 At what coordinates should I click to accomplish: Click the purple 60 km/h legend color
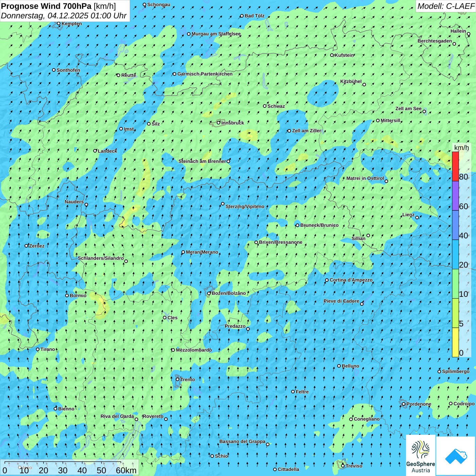coord(455,196)
